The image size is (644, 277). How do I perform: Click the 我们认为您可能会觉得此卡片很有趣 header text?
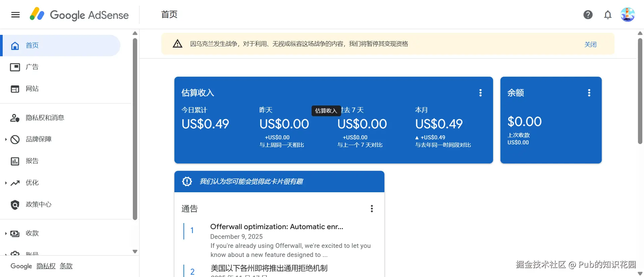pos(251,182)
